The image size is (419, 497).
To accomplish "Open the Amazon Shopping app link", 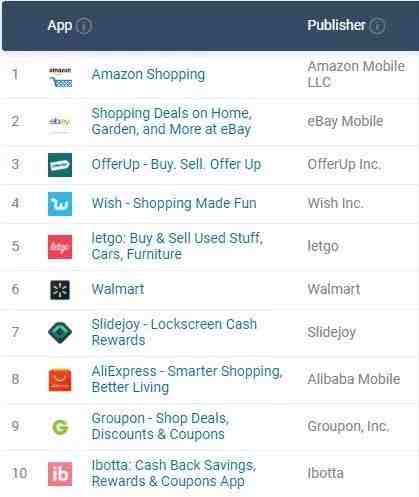I will click(148, 74).
